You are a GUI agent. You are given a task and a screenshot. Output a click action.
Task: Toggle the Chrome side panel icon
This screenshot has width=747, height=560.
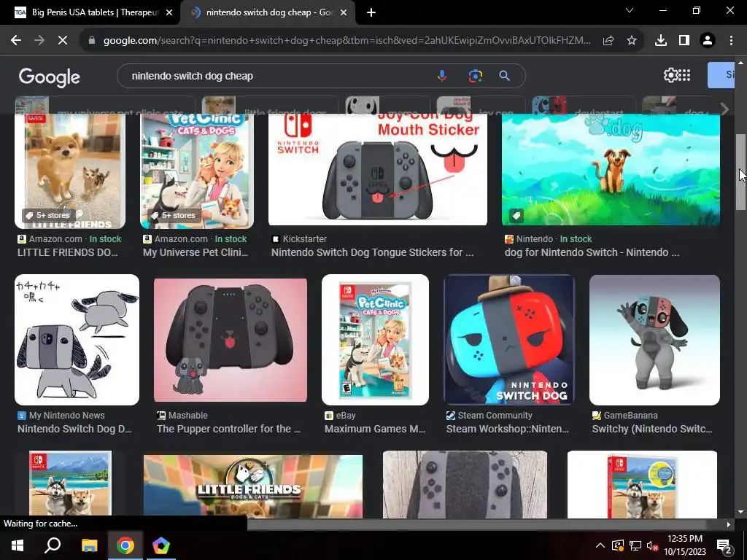pyautogui.click(x=684, y=41)
